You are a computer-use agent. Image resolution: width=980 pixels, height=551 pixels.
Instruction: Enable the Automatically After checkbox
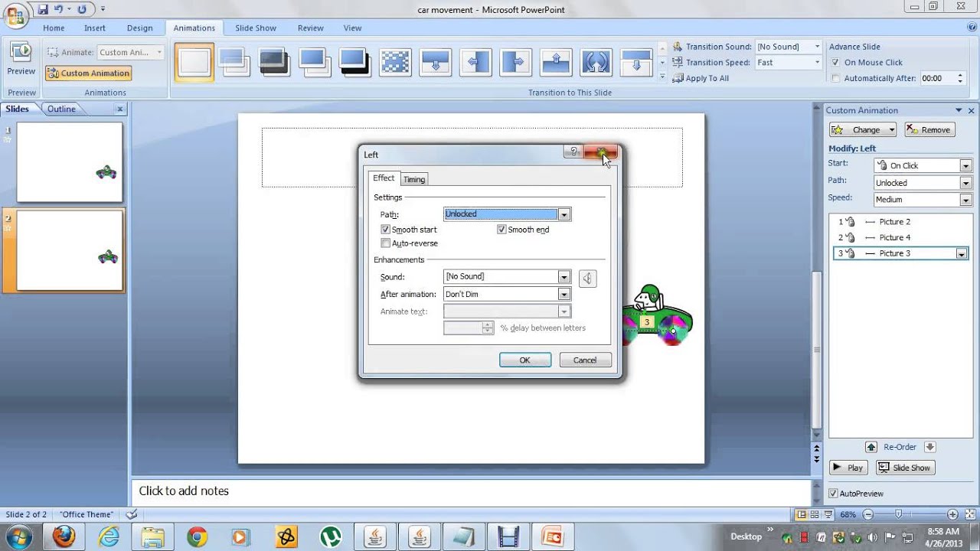tap(836, 78)
